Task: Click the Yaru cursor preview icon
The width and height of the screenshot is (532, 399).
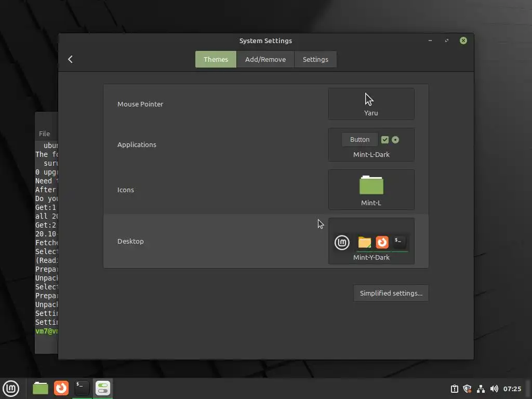Action: 369,99
